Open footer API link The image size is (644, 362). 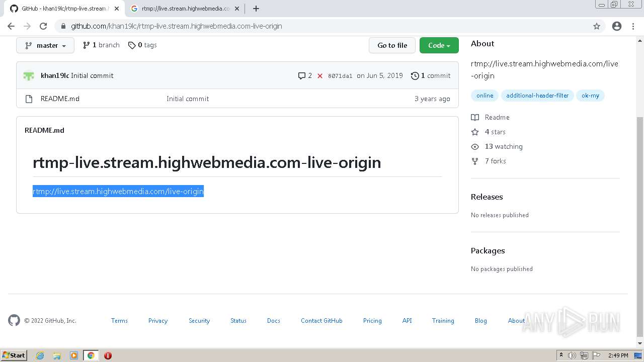coord(407,321)
